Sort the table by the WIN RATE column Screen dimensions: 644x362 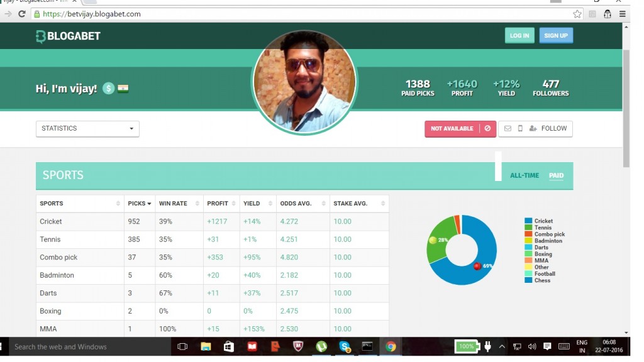179,204
